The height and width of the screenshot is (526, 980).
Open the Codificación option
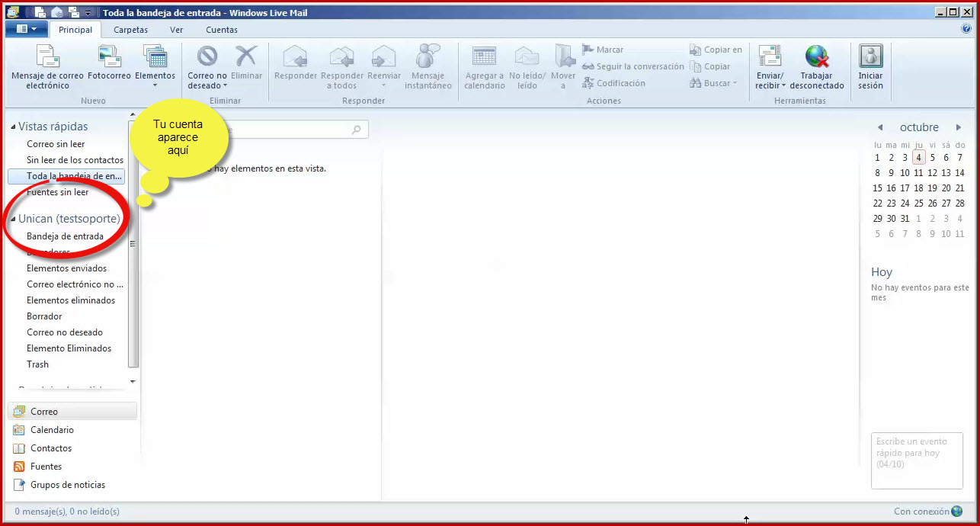click(x=613, y=83)
